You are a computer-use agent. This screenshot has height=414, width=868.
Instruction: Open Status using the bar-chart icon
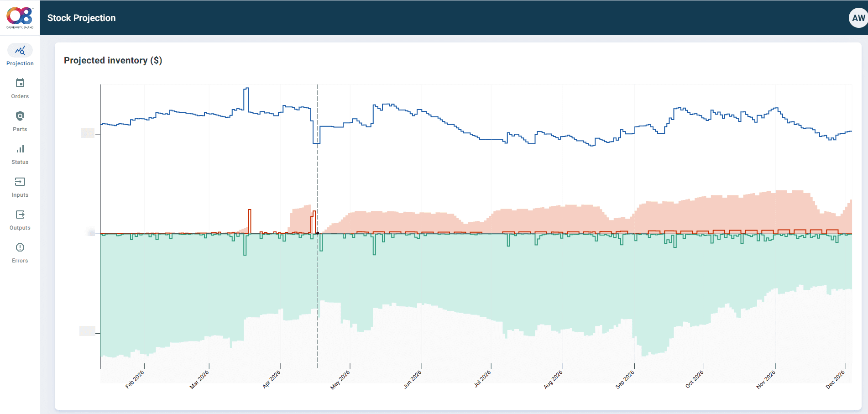point(20,149)
